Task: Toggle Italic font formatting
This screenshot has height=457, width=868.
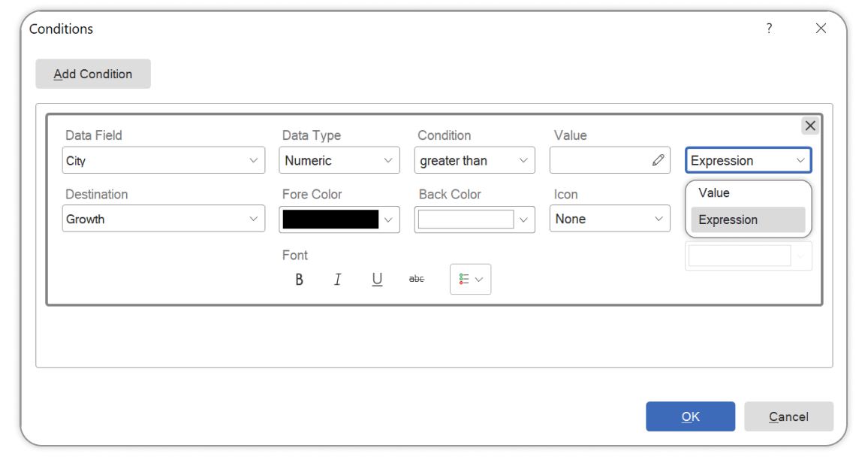Action: tap(338, 279)
